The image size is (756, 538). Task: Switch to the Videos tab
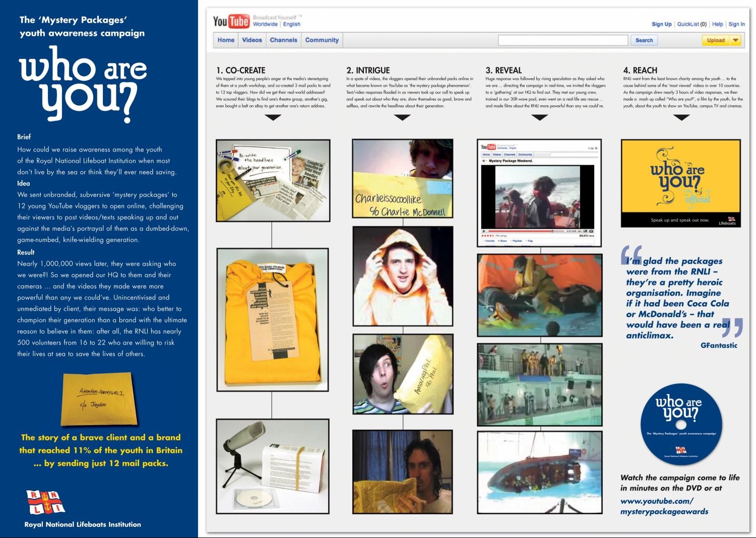pyautogui.click(x=252, y=40)
